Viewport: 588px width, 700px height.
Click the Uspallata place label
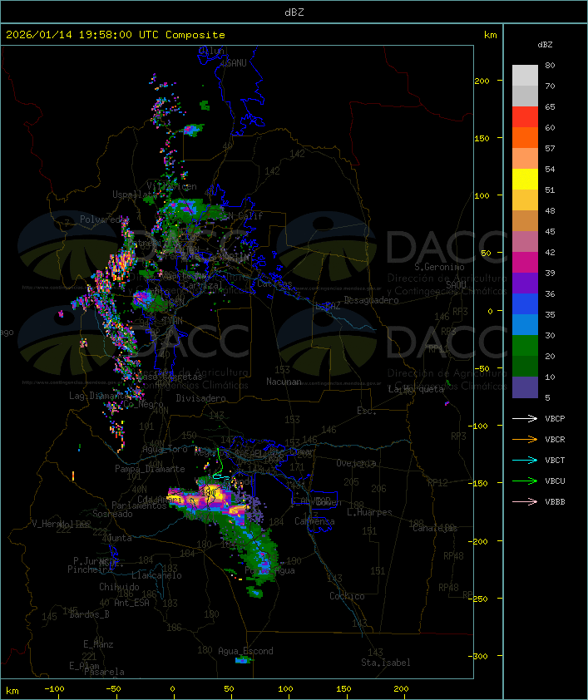pyautogui.click(x=134, y=195)
